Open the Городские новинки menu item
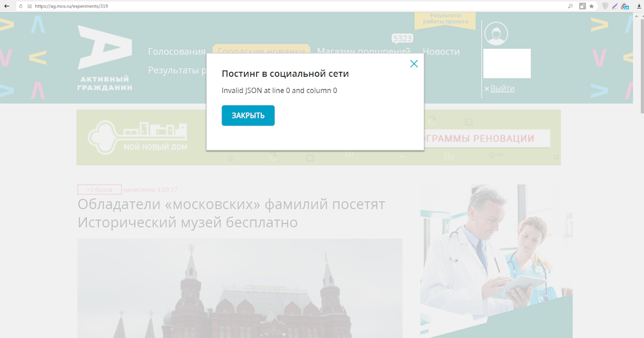Screen dimensions: 644x338 click(x=261, y=49)
